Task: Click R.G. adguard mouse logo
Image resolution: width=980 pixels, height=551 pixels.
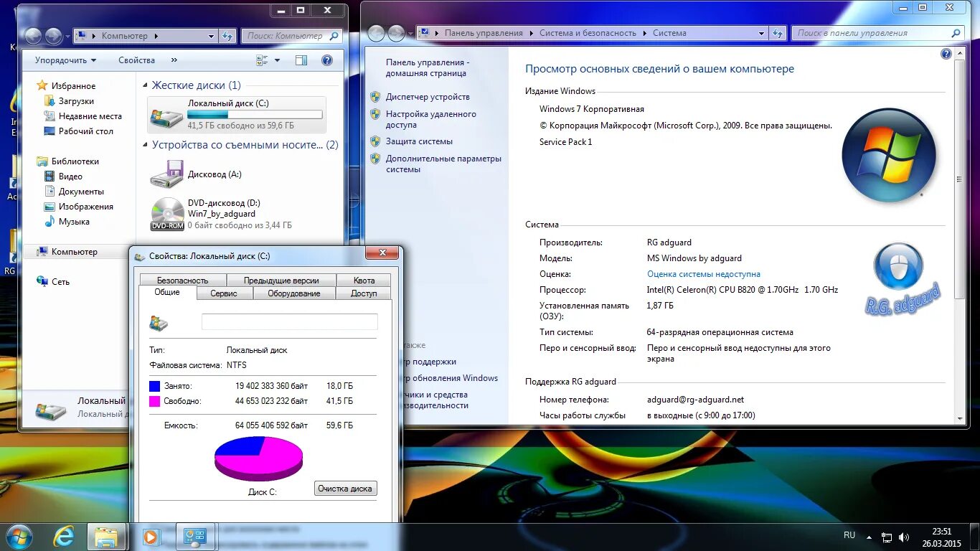Action: [903, 279]
